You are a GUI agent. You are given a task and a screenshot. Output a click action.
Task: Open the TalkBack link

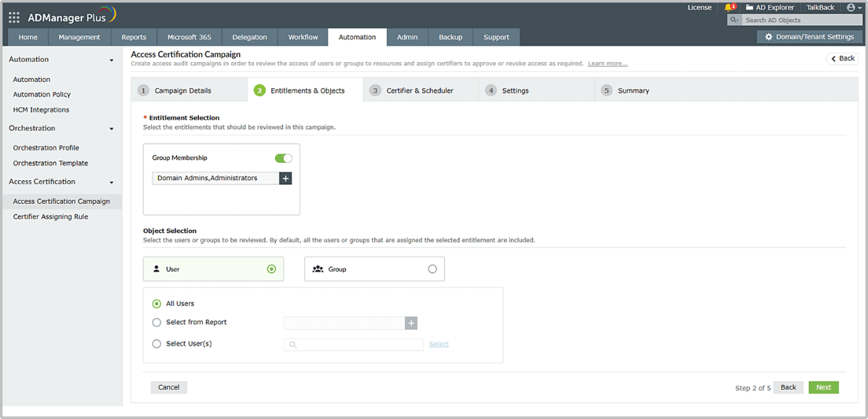pos(820,7)
